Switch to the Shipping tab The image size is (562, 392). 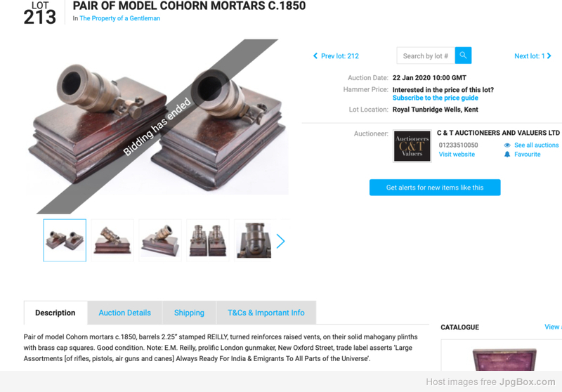(189, 313)
